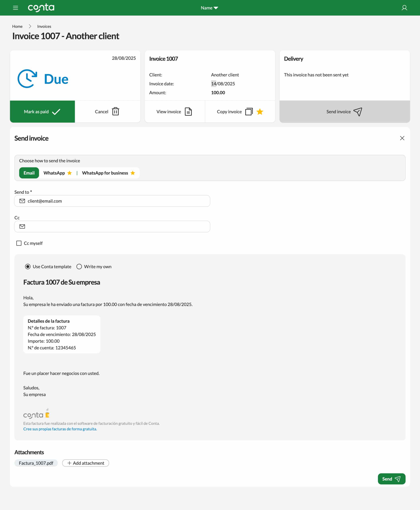Click paper plane icon on Send button
Viewport: 420px width, 510px height.
[x=398, y=479]
